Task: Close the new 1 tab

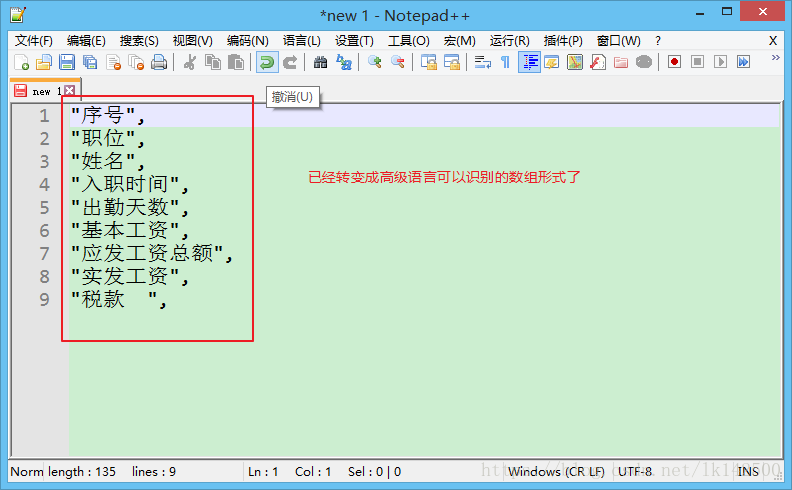Action: click(70, 90)
